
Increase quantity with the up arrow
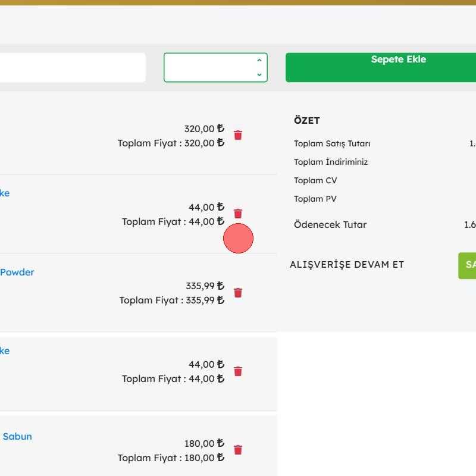tap(259, 61)
